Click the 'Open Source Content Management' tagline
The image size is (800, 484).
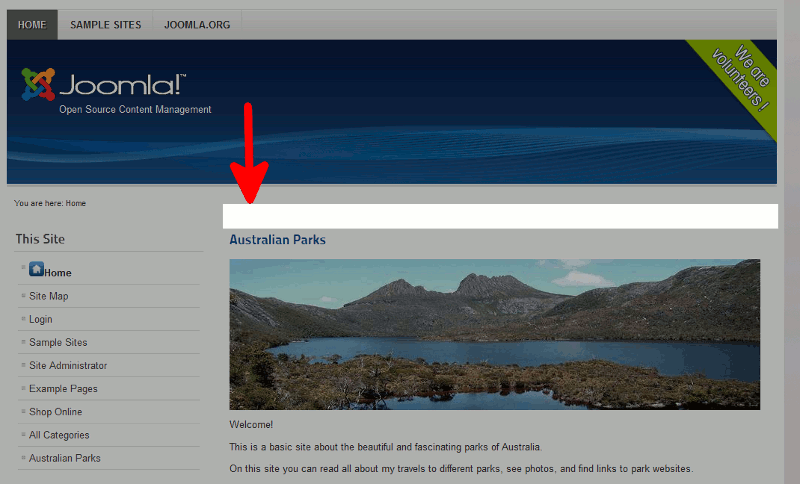[x=135, y=109]
